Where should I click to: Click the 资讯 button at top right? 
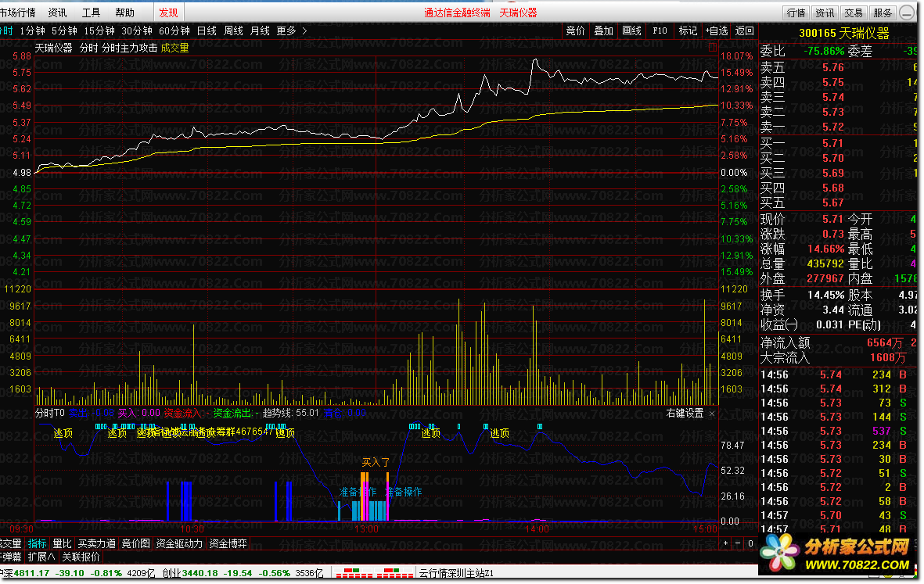click(x=825, y=13)
